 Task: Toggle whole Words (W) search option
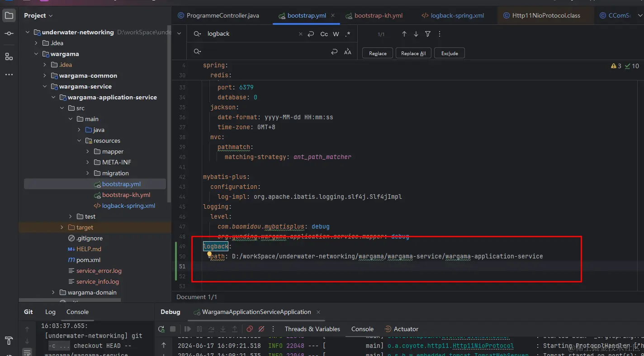click(336, 34)
